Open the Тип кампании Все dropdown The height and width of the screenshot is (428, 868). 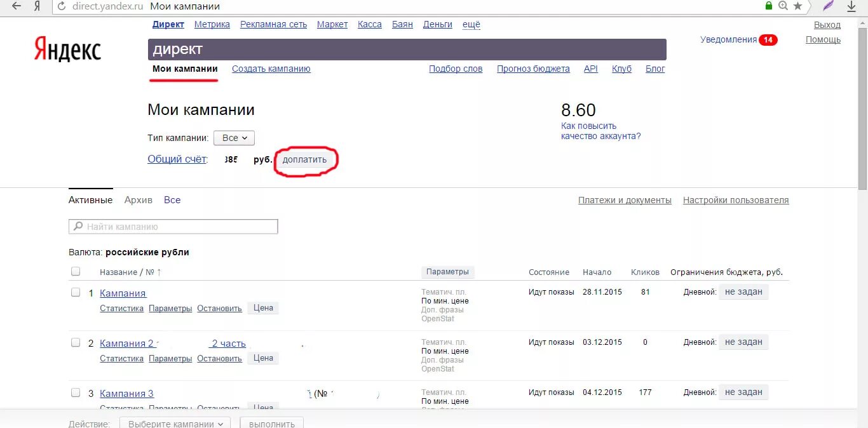[x=234, y=138]
